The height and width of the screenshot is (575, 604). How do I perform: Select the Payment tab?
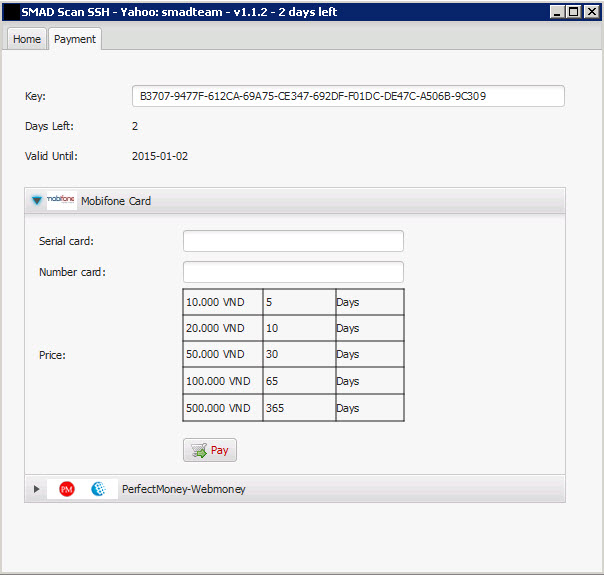point(75,39)
